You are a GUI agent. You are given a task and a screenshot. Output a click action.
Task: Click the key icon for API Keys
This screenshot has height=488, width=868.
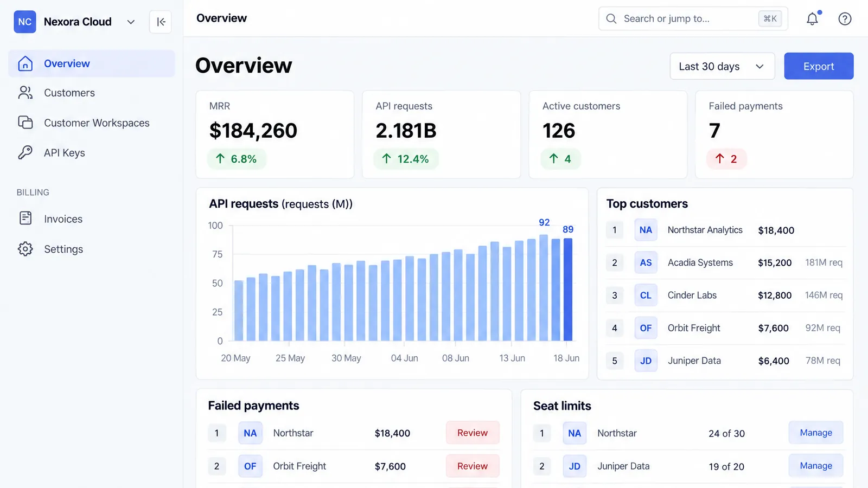[x=25, y=152]
